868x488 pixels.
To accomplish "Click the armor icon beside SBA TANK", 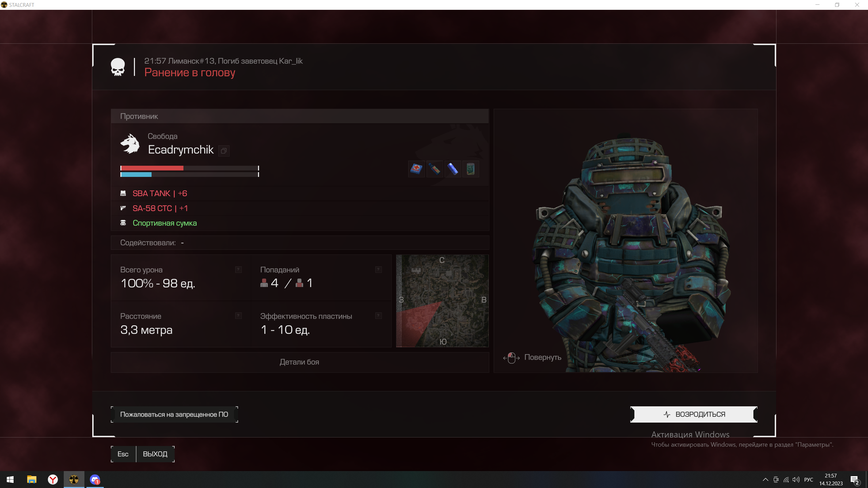I will coord(123,193).
